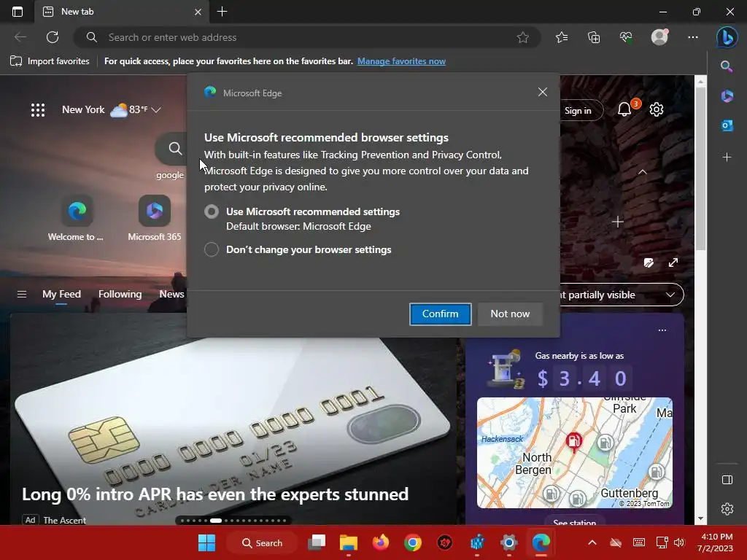Click the Import favorites icon button
Viewport: 747px width, 560px height.
50,61
